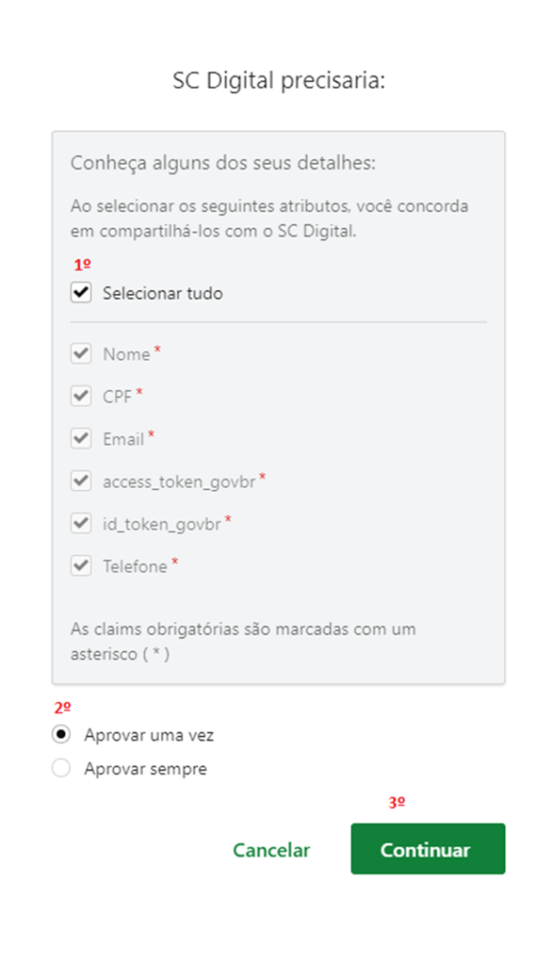Click the Nome attribute label
This screenshot has height=980, width=553.
coord(126,354)
